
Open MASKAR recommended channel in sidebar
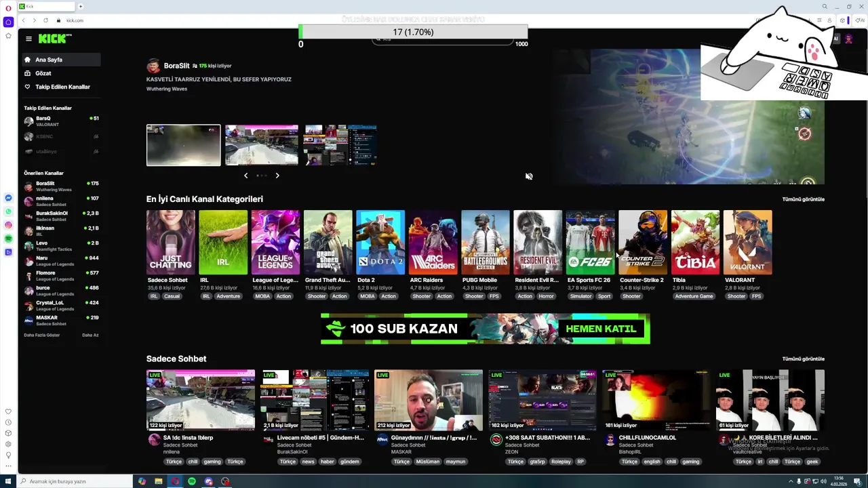(61, 321)
